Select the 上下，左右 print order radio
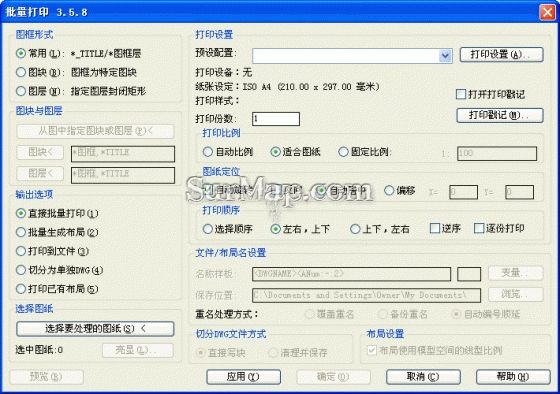Image resolution: width=560 pixels, height=394 pixels. point(355,229)
